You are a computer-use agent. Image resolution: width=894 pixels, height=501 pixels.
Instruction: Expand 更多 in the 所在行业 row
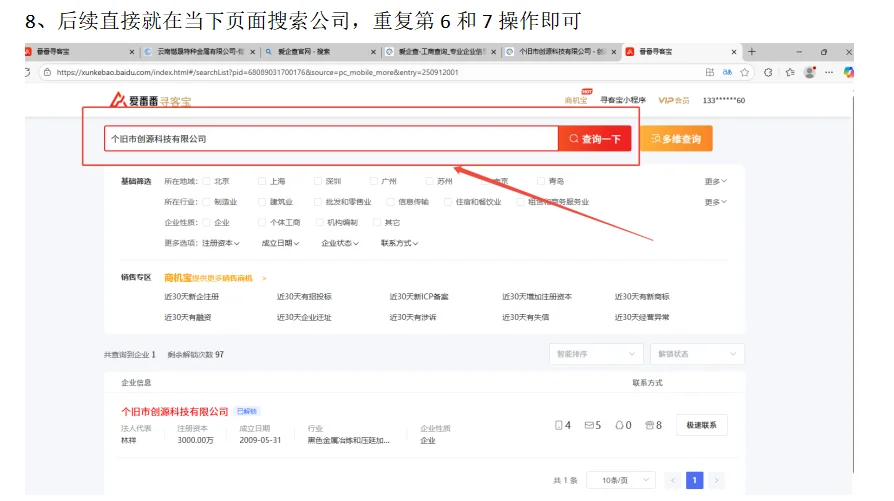716,202
